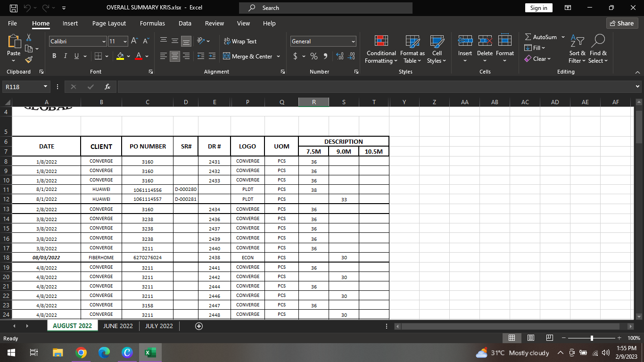The height and width of the screenshot is (362, 644).
Task: Apply Percent Style format
Action: tap(314, 57)
